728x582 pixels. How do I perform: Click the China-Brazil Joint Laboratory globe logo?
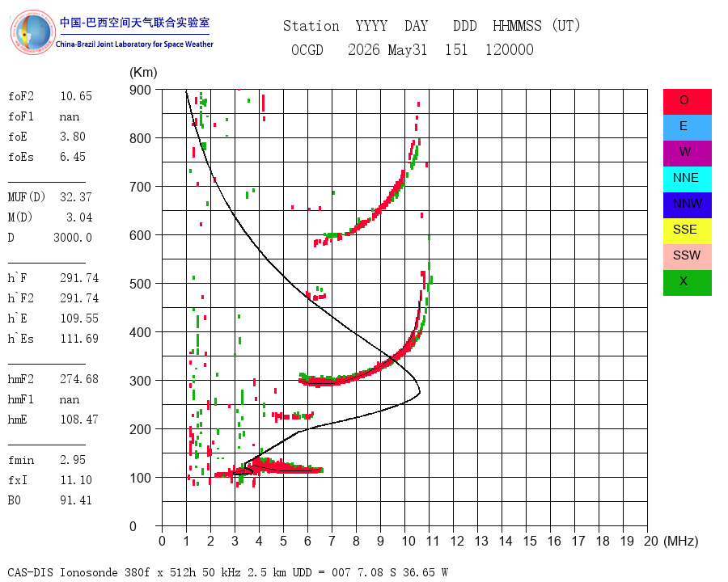pos(32,32)
